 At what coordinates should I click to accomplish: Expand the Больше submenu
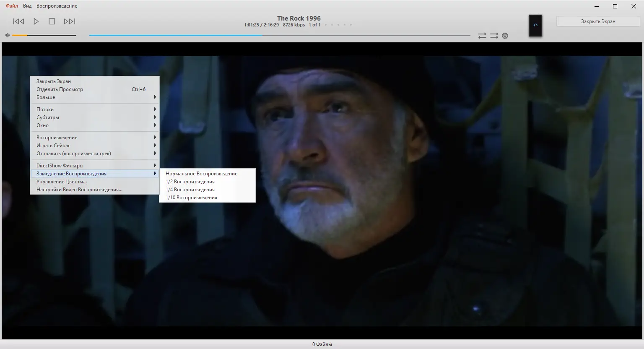tap(95, 97)
